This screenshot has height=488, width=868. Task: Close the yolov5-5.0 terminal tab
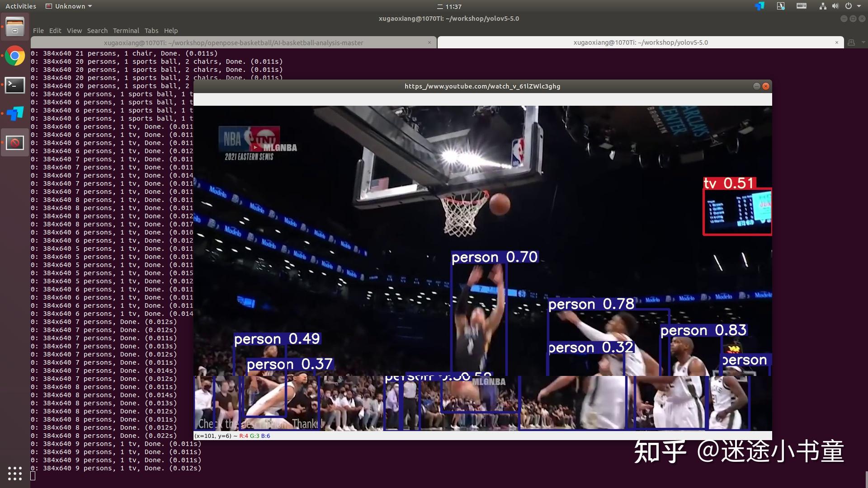(836, 42)
